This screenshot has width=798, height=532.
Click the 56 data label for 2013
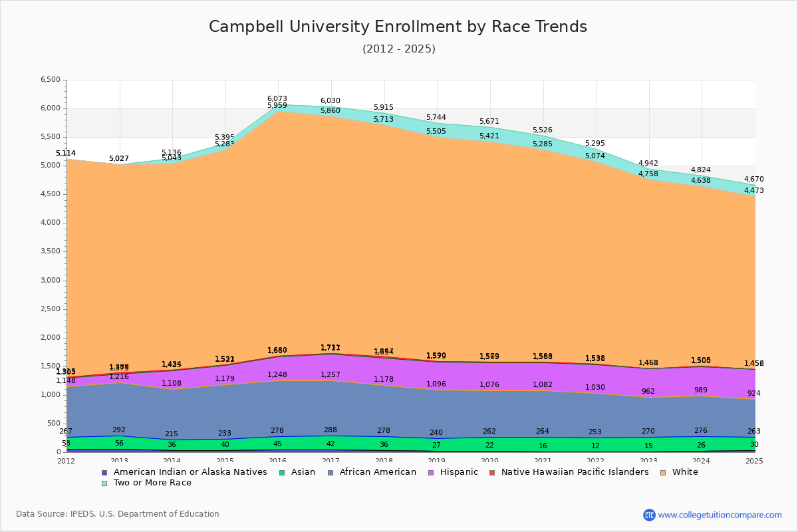click(120, 443)
